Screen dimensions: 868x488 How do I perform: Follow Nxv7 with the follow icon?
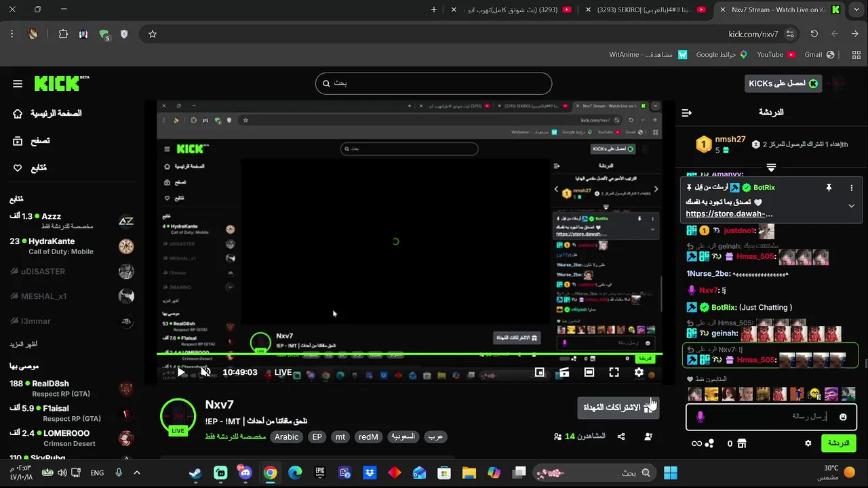(x=648, y=437)
